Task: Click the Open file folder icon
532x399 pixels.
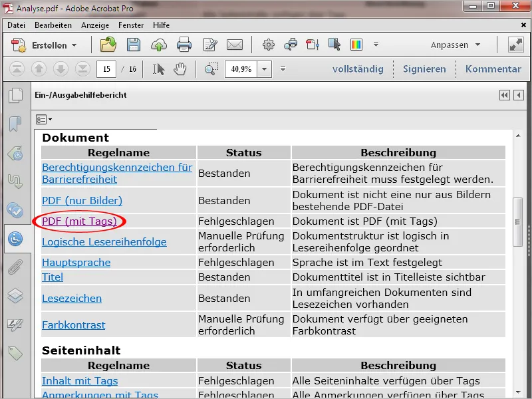Action: pyautogui.click(x=108, y=45)
